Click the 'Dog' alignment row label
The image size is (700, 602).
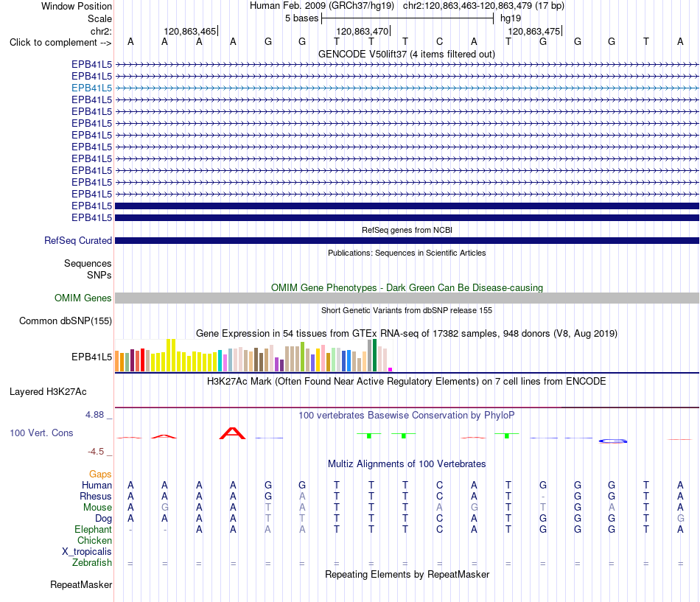103,519
